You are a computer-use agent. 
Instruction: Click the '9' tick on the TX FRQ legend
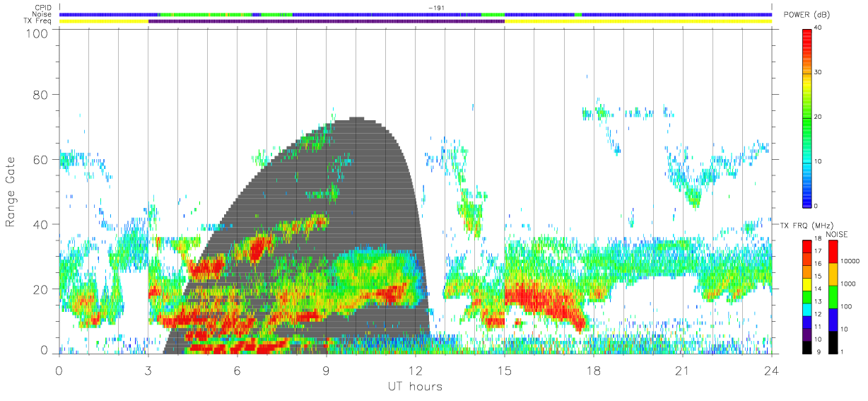click(819, 351)
